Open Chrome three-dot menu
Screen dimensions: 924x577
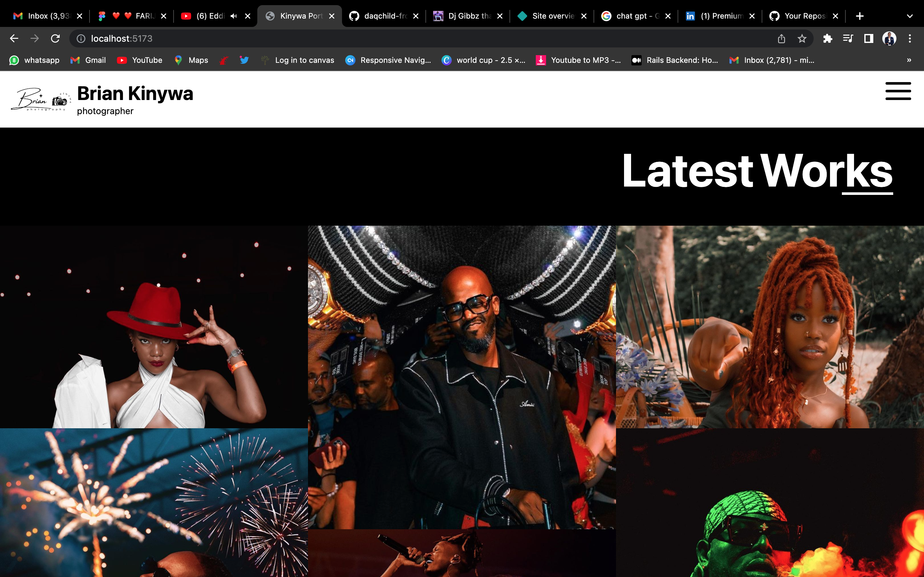(x=910, y=38)
